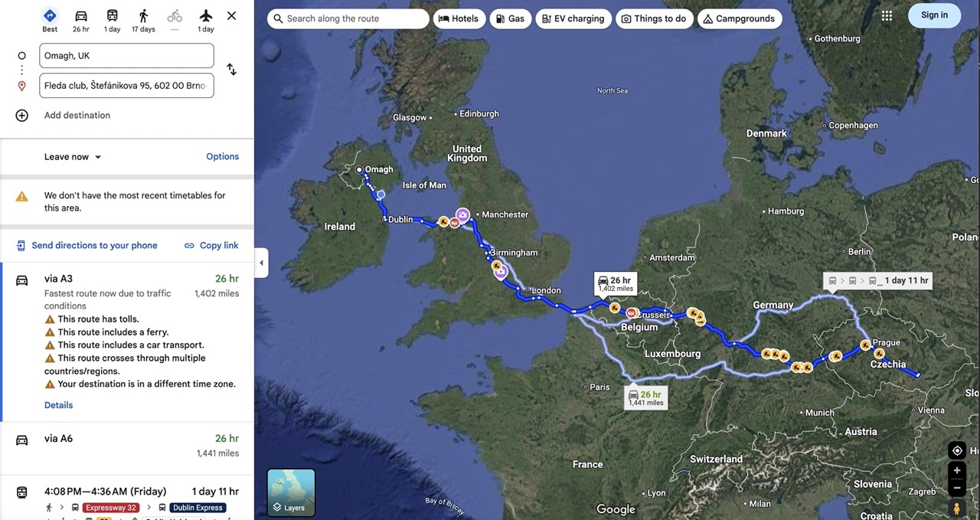980x520 pixels.
Task: Edit the Omagh, UK starting point field
Action: (126, 56)
